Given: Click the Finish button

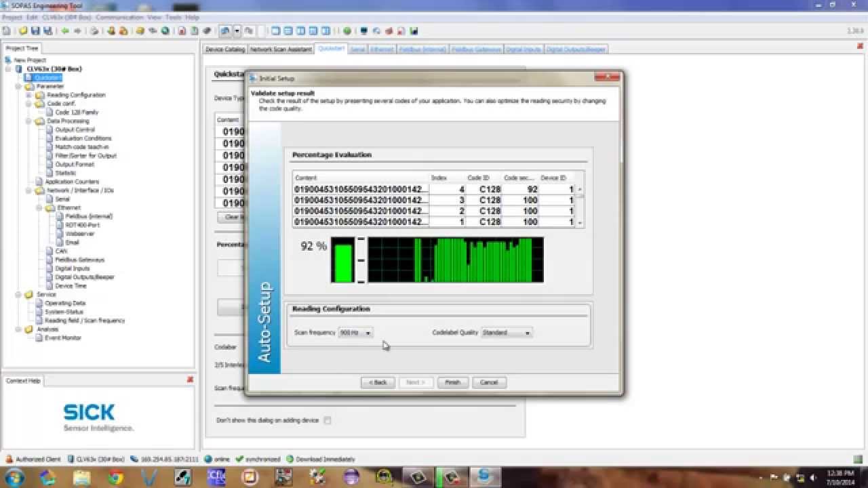Looking at the screenshot, I should point(453,382).
